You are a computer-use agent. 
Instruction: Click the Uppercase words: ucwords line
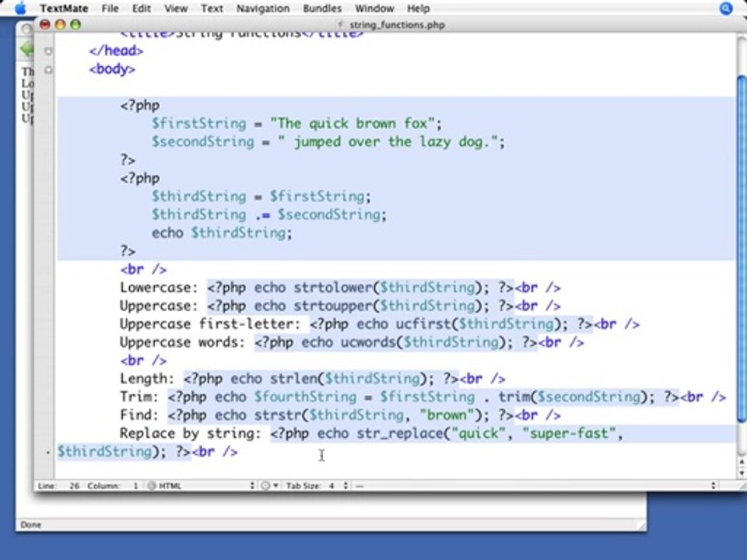[x=352, y=342]
